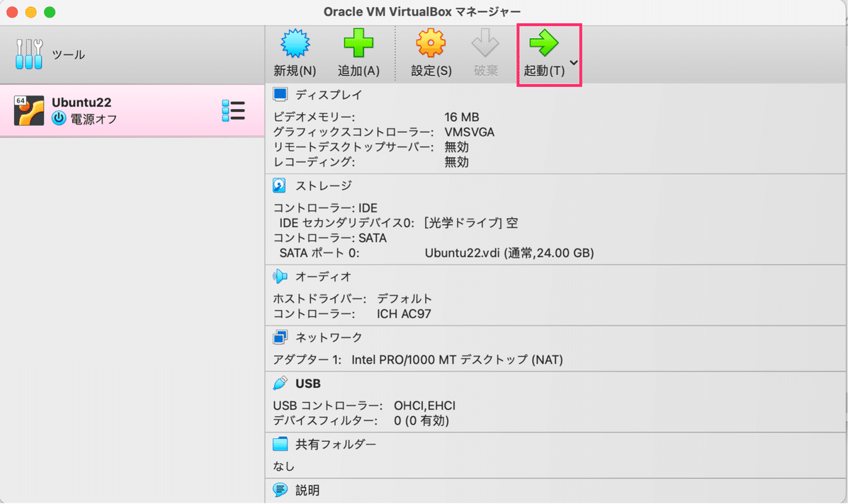Screen dimensions: 850x504
Task: Click the ICH AC97 audio controller value
Action: pyautogui.click(x=404, y=314)
